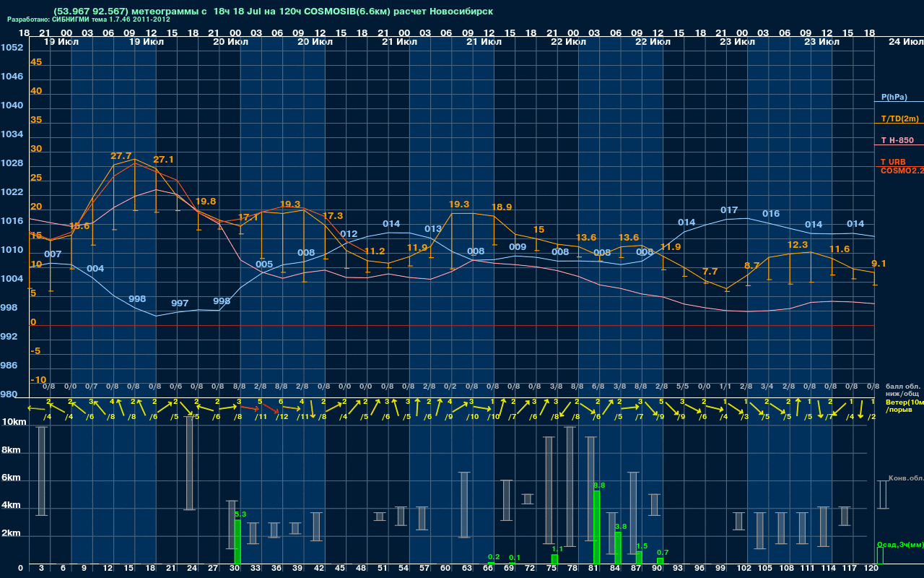Click the 10km height axis label
The width and height of the screenshot is (924, 578).
[x=12, y=422]
